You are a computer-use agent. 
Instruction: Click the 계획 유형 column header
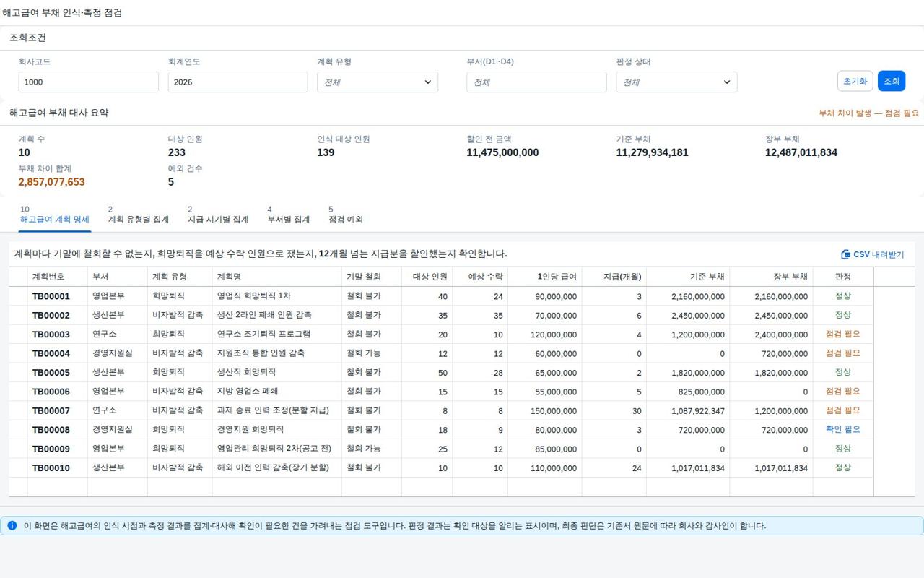(x=180, y=277)
